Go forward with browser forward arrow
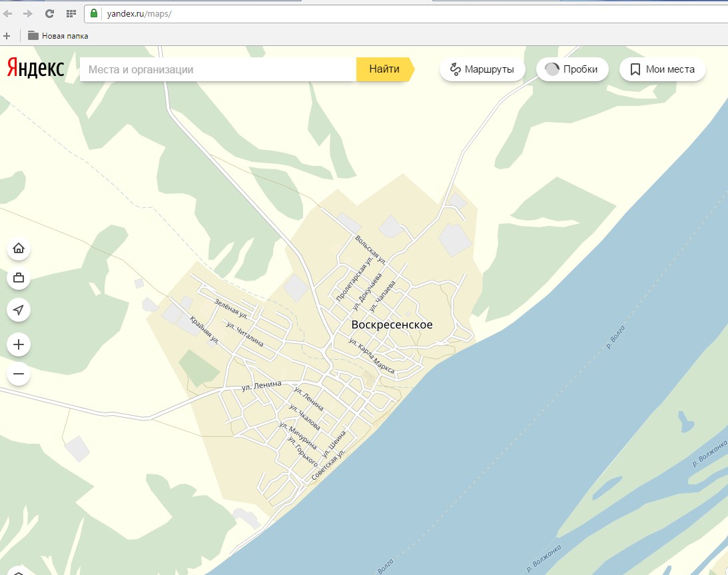Viewport: 728px width, 575px height. [x=28, y=13]
